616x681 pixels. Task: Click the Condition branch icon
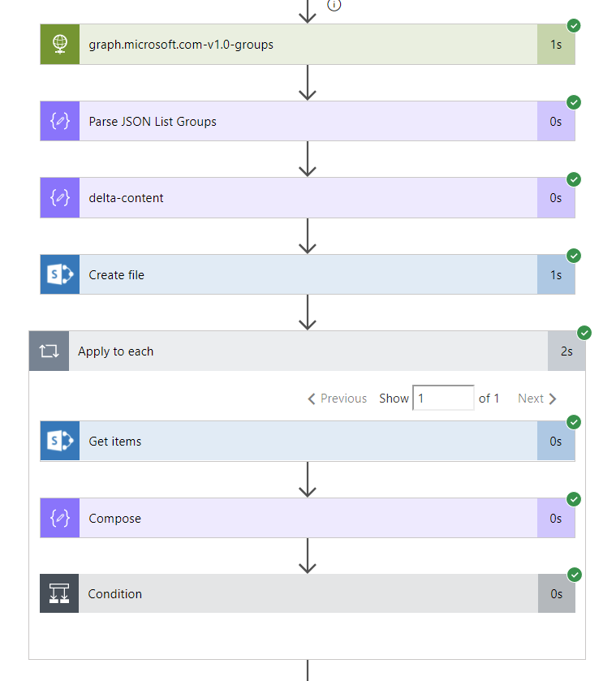coord(60,594)
